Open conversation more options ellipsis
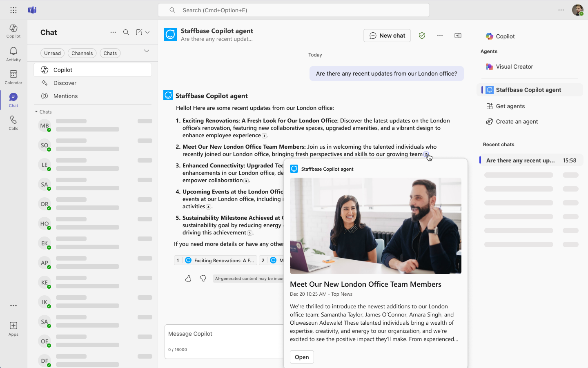 click(440, 36)
